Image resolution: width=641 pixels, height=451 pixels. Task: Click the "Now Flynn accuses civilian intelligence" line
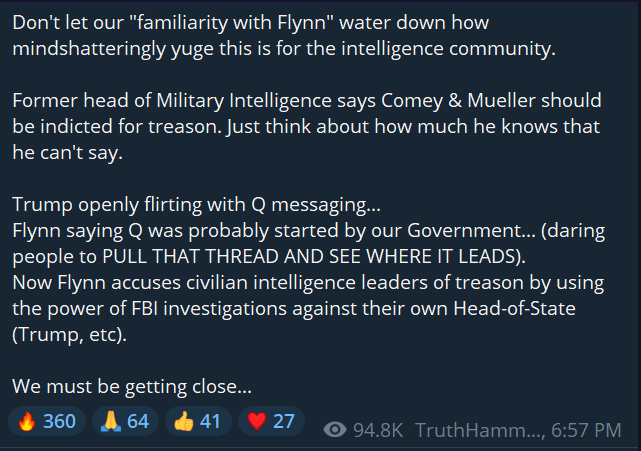point(308,283)
